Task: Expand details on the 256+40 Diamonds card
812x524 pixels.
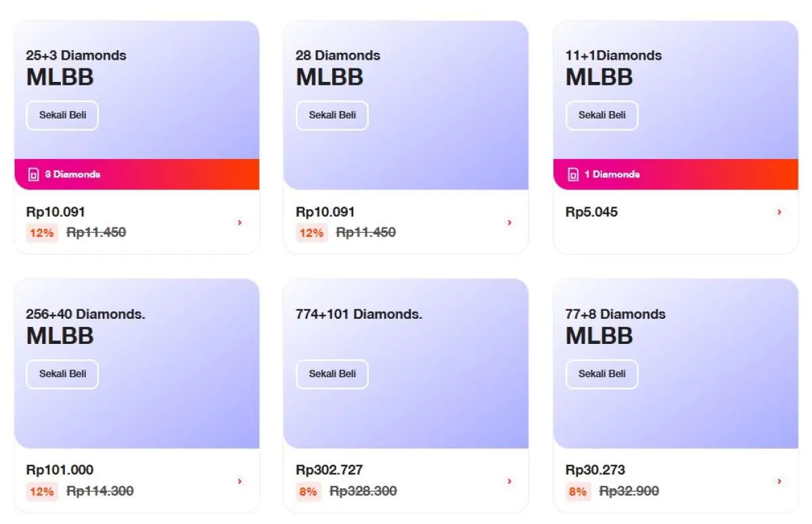Action: coord(239,481)
